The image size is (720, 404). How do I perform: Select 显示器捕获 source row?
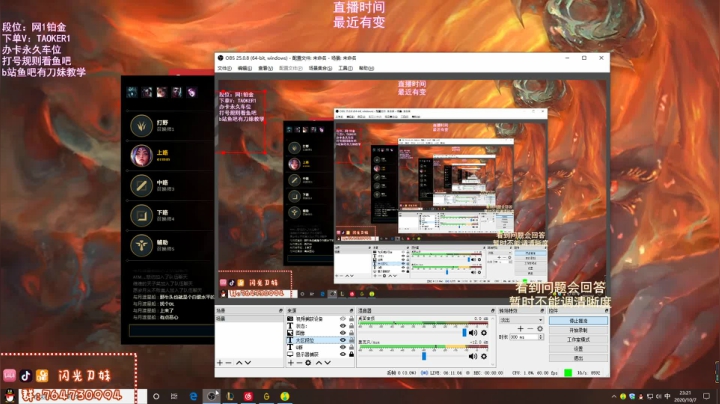pyautogui.click(x=320, y=354)
